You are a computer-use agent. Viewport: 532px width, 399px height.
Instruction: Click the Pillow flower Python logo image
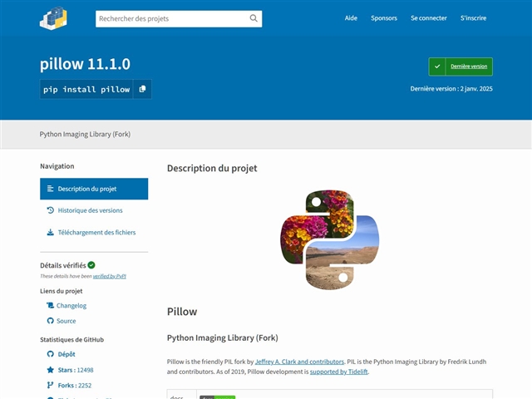click(329, 239)
